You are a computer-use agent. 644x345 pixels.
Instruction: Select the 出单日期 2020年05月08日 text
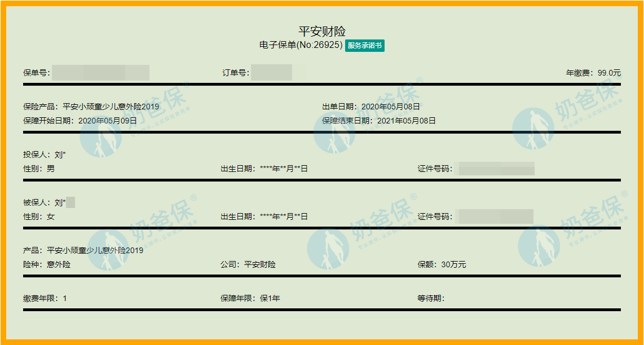tap(371, 107)
